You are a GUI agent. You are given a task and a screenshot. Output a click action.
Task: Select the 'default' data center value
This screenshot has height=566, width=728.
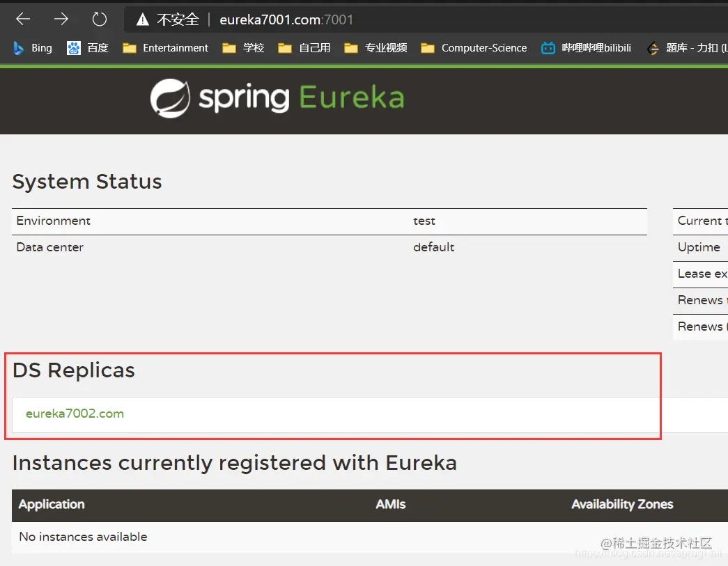pos(433,247)
